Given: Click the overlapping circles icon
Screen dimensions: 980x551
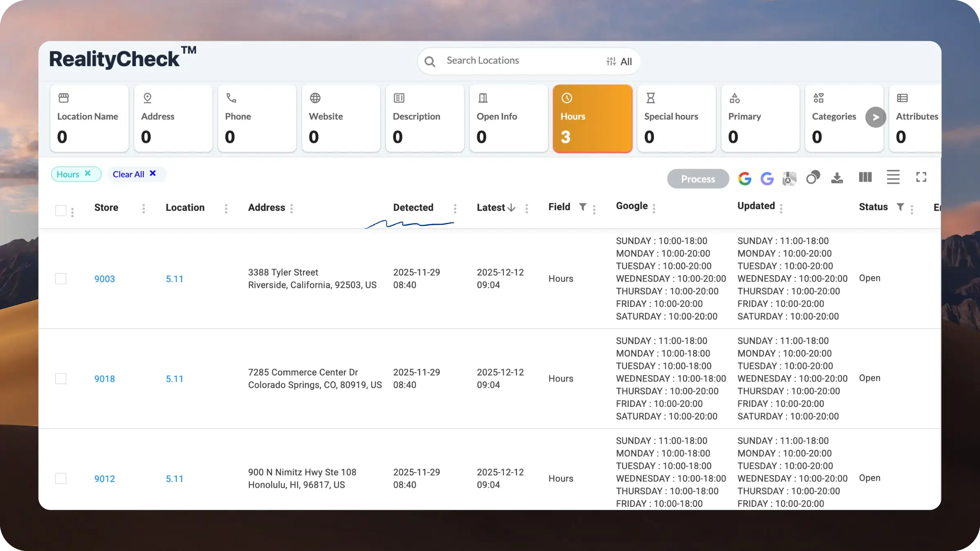Looking at the screenshot, I should 813,178.
